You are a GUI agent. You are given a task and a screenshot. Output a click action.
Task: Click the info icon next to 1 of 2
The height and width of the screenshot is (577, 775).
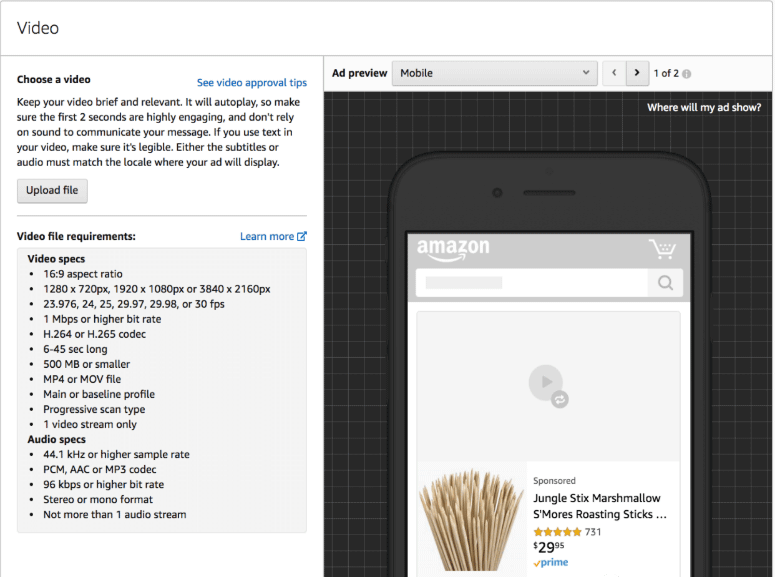point(687,74)
